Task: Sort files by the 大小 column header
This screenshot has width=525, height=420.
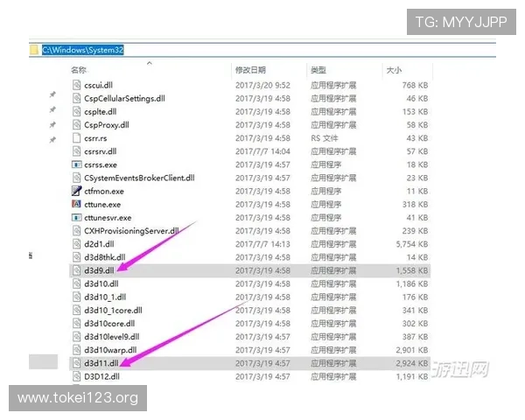Action: pyautogui.click(x=394, y=70)
